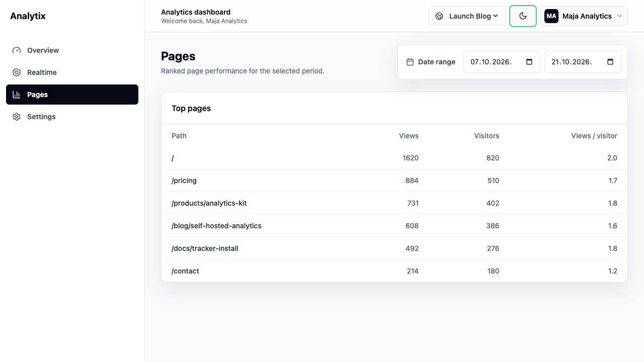The width and height of the screenshot is (644, 362).
Task: Click the 731 views value
Action: tap(413, 203)
